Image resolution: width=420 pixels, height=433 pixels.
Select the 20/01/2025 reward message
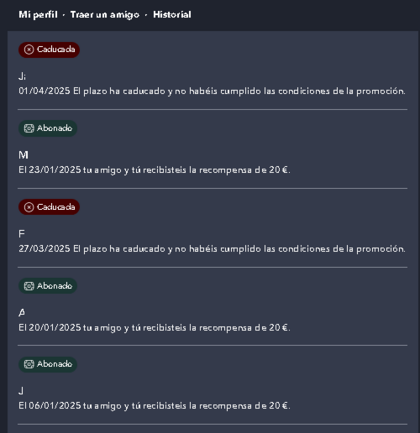154,328
